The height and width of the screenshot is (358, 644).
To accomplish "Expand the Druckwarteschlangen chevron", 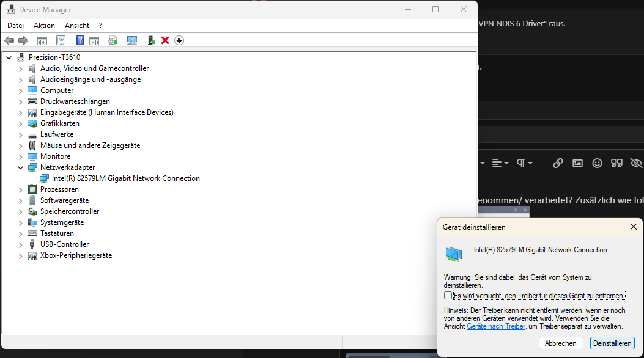I will (21, 101).
